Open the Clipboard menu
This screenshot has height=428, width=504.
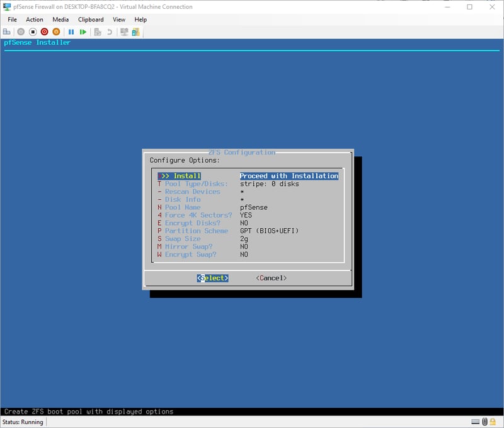point(91,20)
